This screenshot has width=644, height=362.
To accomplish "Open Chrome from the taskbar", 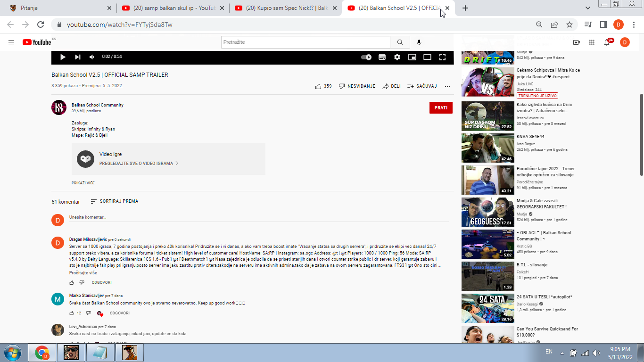I will (42, 353).
